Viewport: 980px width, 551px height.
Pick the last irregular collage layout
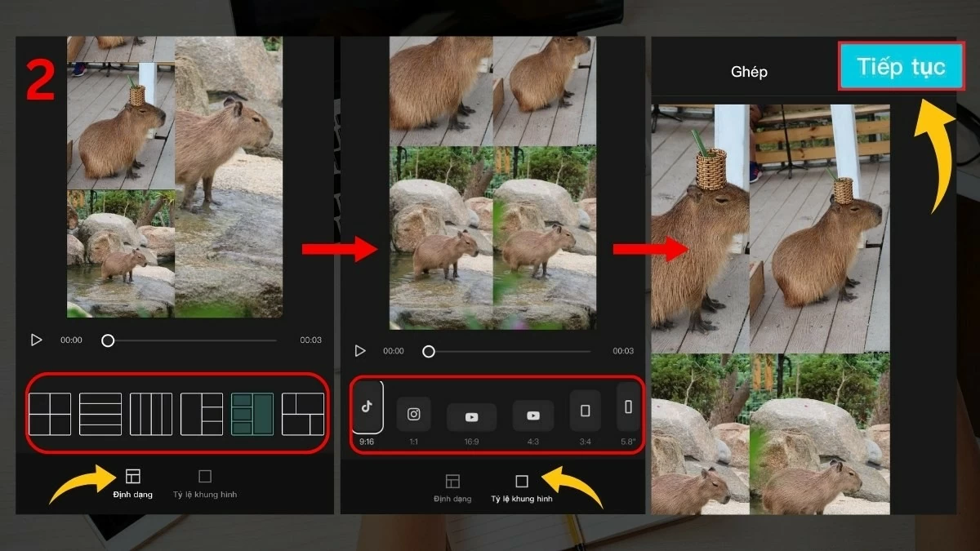303,414
